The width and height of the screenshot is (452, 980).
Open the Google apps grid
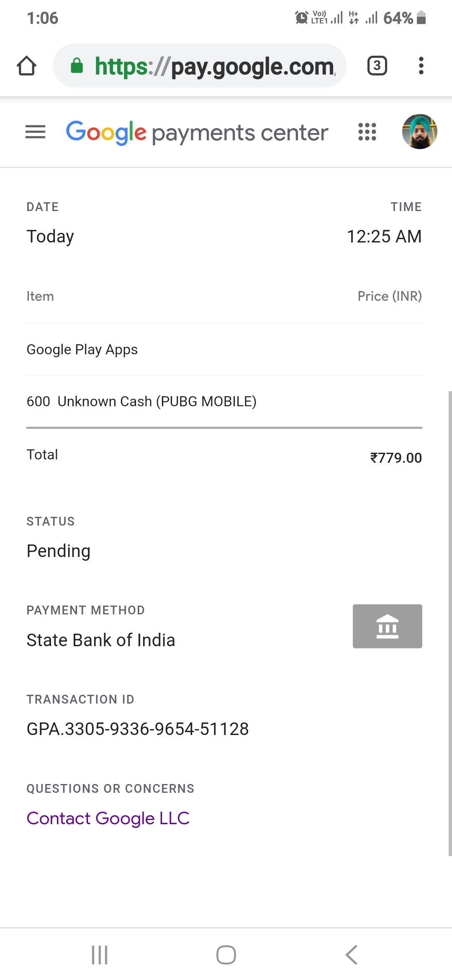(367, 132)
